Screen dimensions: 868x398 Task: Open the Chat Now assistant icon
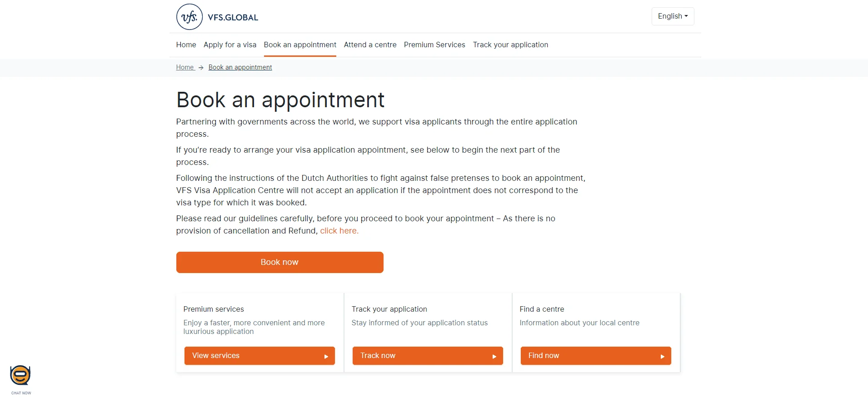[20, 376]
